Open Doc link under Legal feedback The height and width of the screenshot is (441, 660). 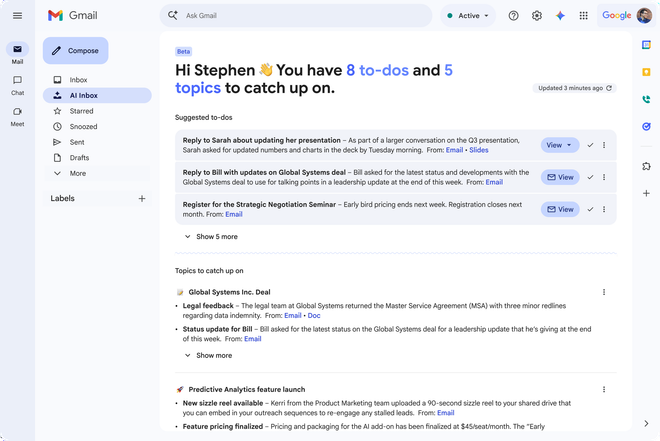click(x=314, y=316)
